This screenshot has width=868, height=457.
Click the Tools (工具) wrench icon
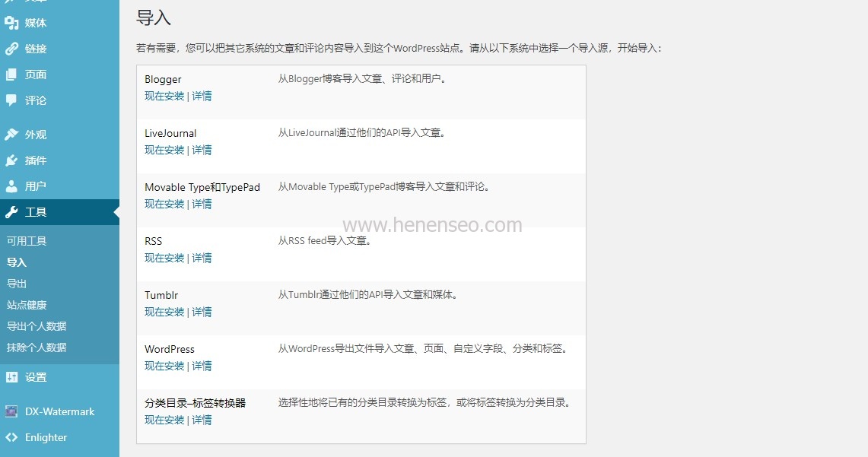pyautogui.click(x=11, y=212)
